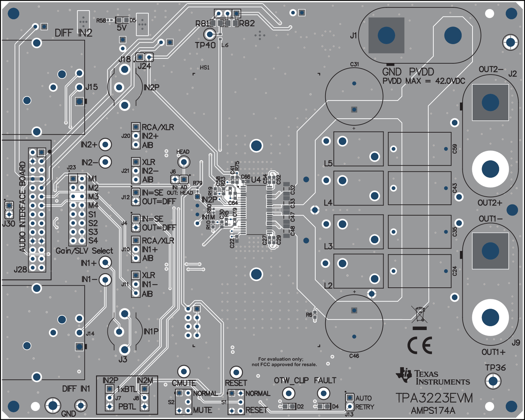The width and height of the screenshot is (525, 420).
Task: Select the OUT1- square terminal pad
Action: pyautogui.click(x=490, y=251)
